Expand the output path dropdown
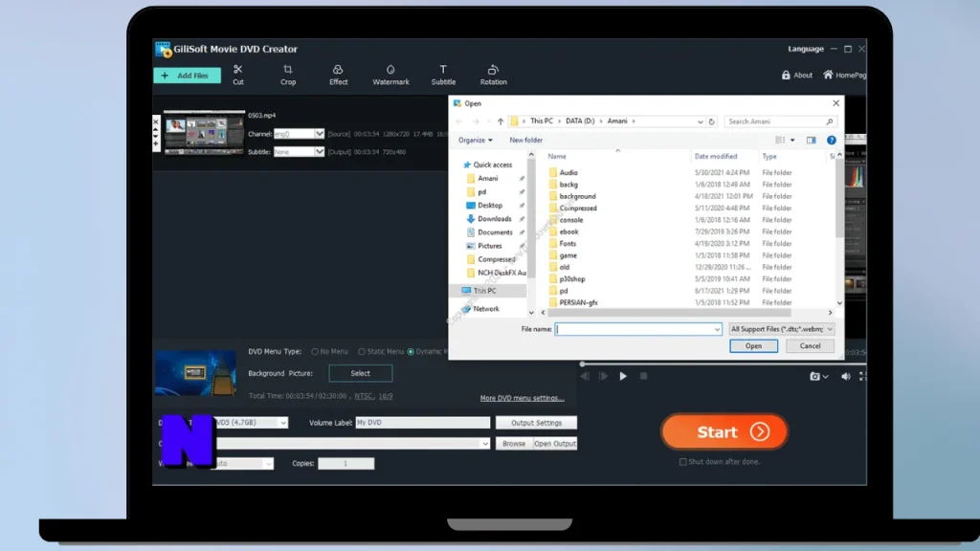The width and height of the screenshot is (980, 551). tap(484, 444)
